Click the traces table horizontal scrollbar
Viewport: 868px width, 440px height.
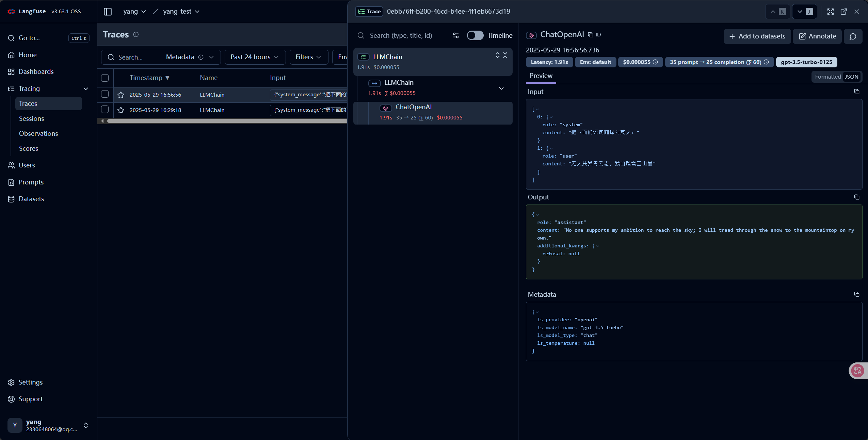(225, 121)
